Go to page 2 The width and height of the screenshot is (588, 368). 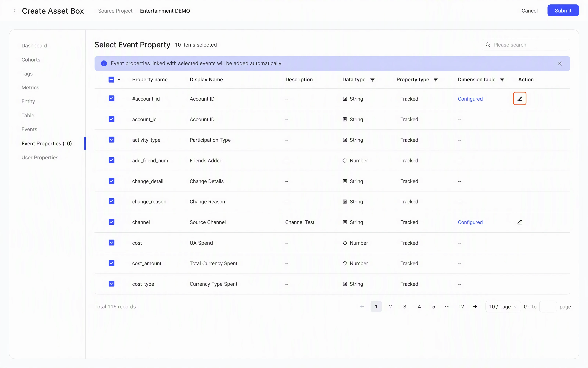(x=390, y=307)
